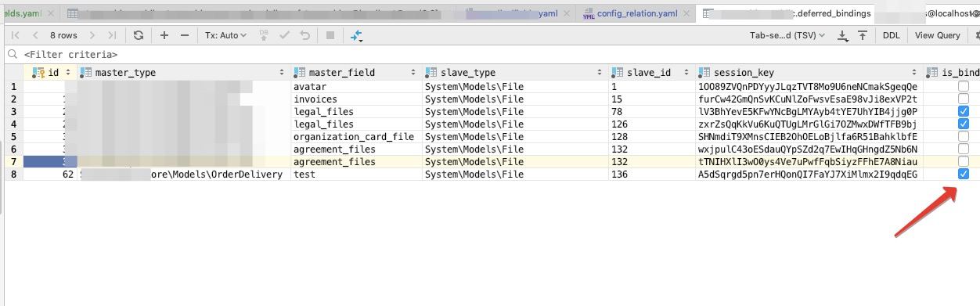Open Tab-separated (TSV) export format dropdown
This screenshot has width=980, height=306.
click(x=787, y=35)
